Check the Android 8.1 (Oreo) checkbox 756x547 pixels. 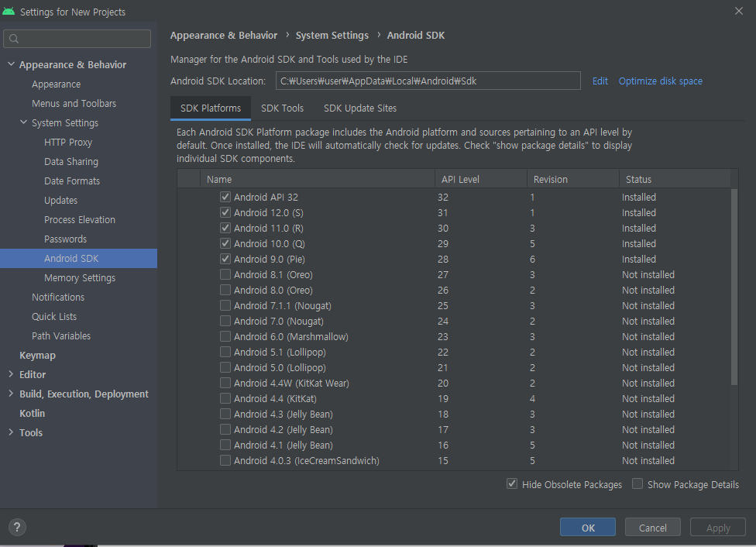click(x=225, y=274)
